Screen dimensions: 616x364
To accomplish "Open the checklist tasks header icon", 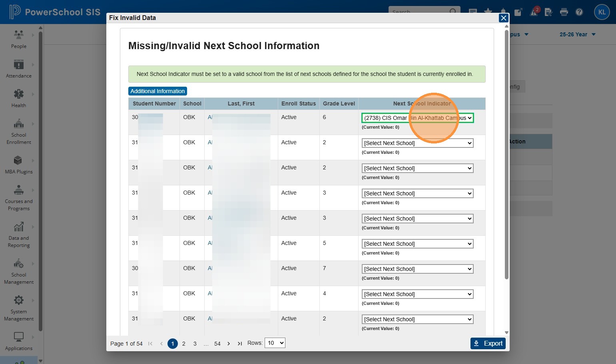I will pyautogui.click(x=548, y=12).
